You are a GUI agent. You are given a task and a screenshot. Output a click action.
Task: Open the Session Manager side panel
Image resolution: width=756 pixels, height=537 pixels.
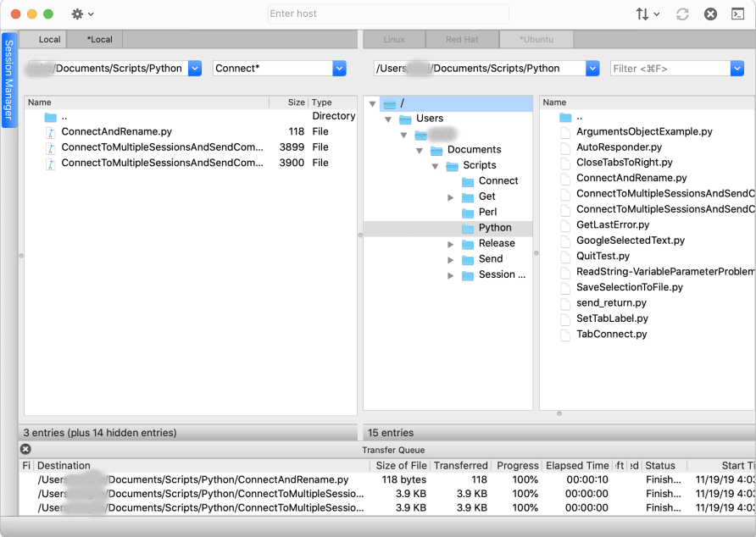(x=8, y=80)
